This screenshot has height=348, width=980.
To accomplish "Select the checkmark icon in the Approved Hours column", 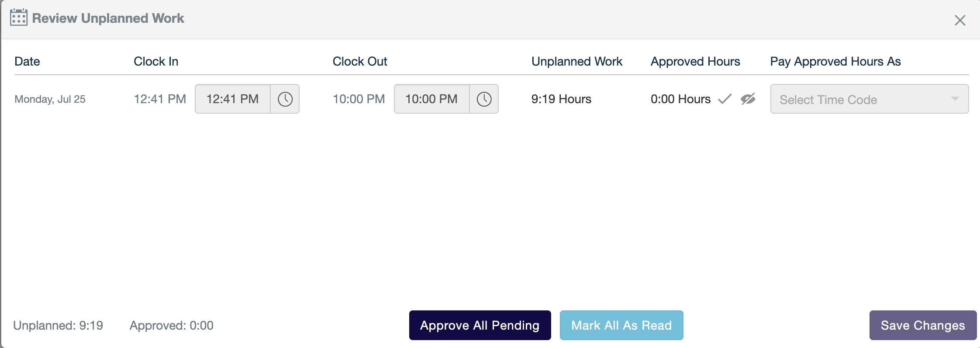I will 724,99.
